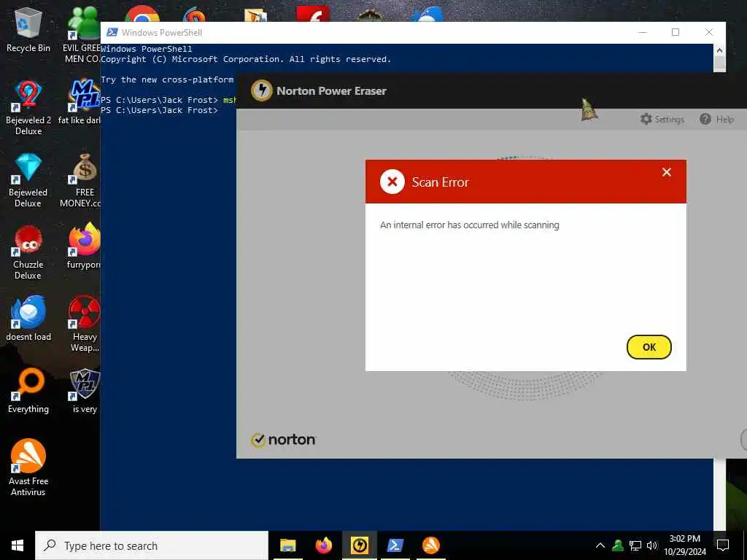Select the Heavy Weapon desktop icon
The width and height of the screenshot is (747, 560).
85,324
